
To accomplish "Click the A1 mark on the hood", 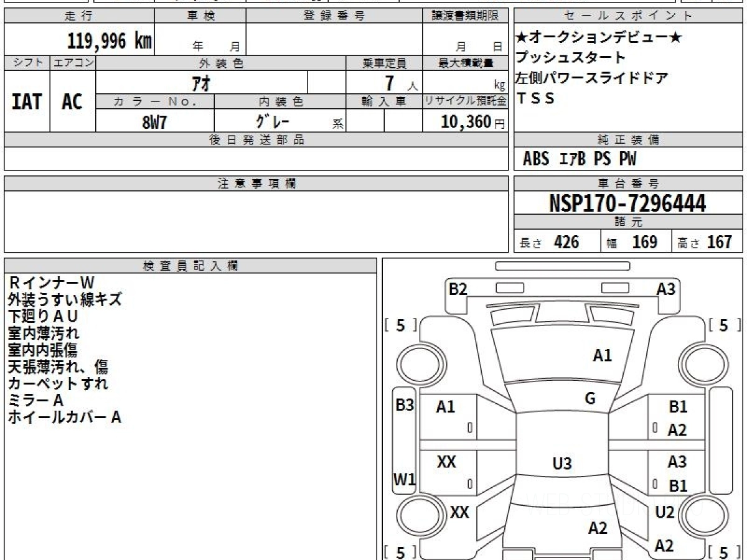I will click(x=602, y=356).
